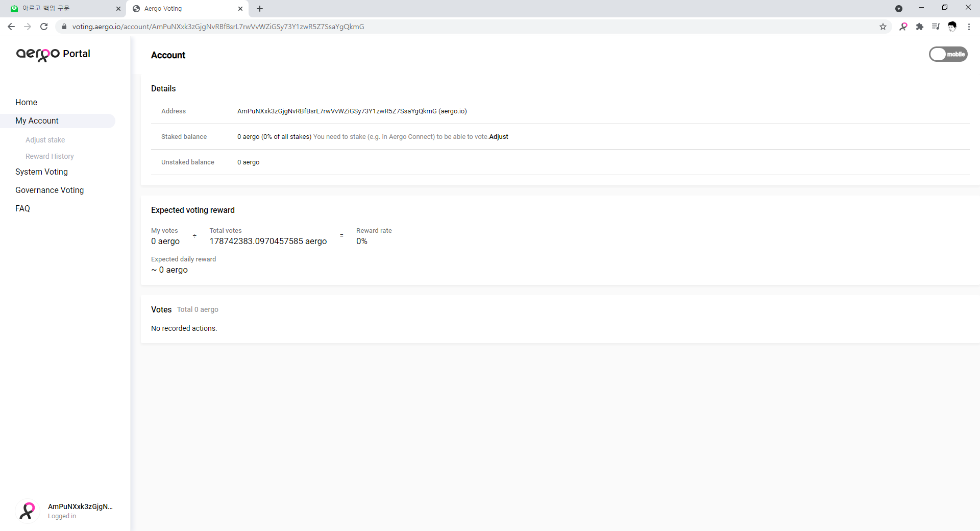Click the browser address bar URL
This screenshot has height=531, width=980.
click(x=218, y=27)
